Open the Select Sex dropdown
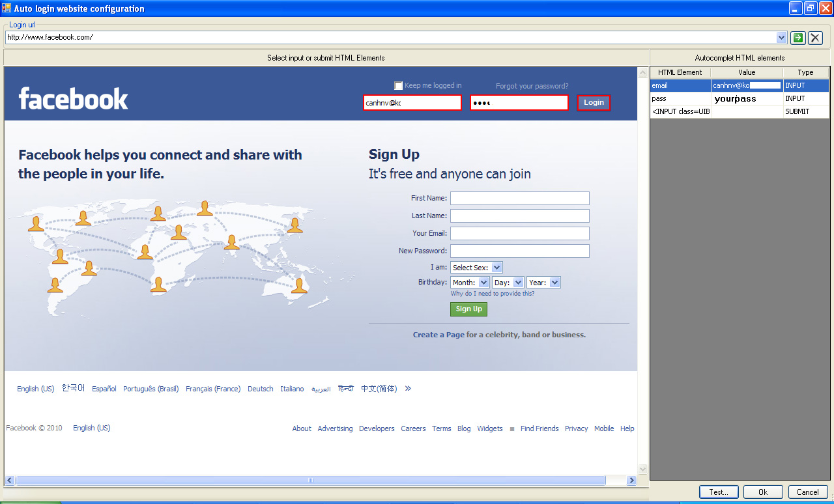Screen dimensions: 834x504 477,268
